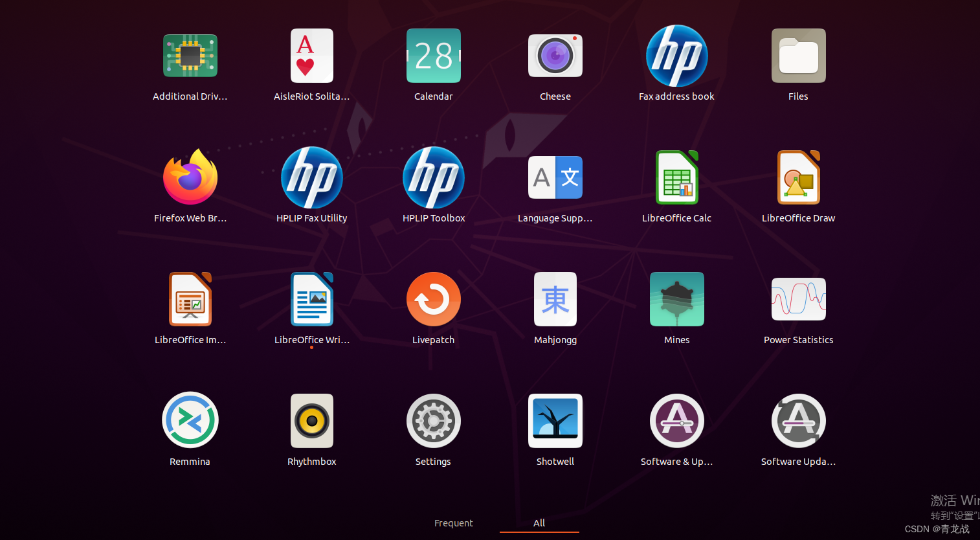
Task: Launch the Firefox Web Browser icon
Action: [x=190, y=177]
